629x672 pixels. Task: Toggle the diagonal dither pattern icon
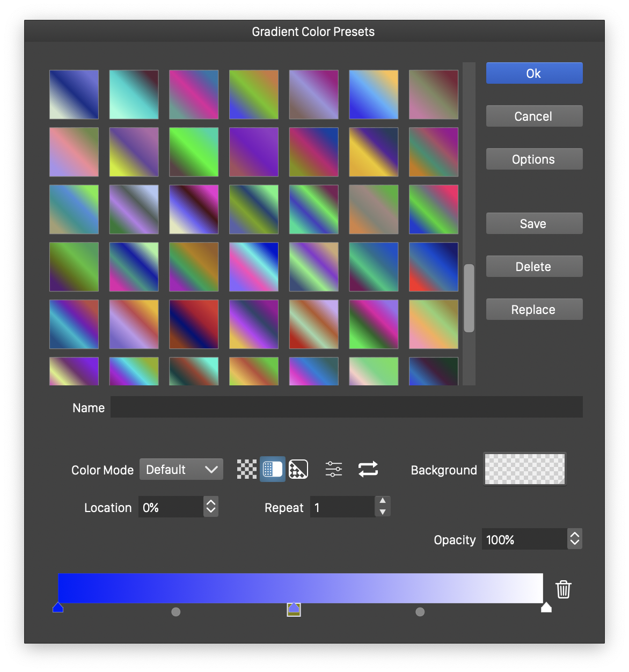tap(298, 470)
